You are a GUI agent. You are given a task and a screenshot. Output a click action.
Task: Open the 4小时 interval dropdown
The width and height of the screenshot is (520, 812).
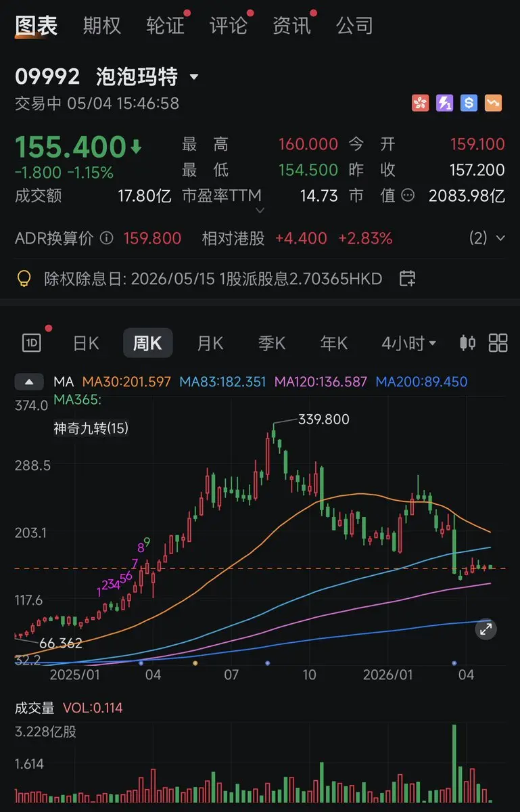click(408, 344)
